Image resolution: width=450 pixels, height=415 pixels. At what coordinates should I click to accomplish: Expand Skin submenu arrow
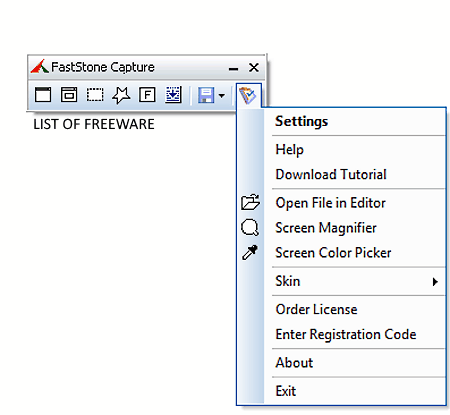click(435, 282)
